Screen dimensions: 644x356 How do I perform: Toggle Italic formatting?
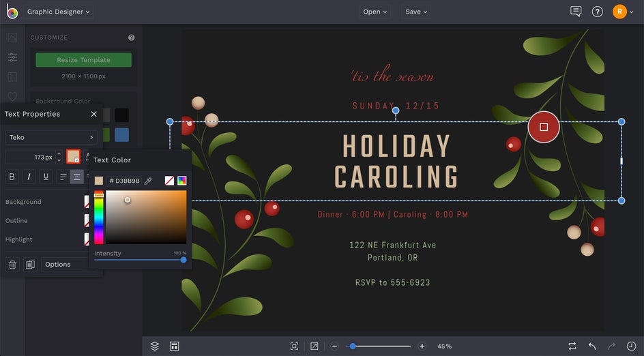click(x=29, y=177)
